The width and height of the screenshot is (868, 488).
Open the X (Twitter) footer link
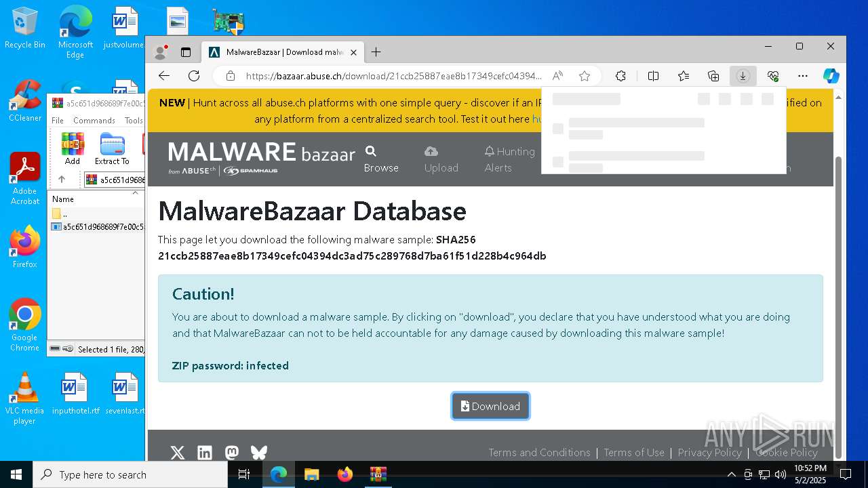178,453
